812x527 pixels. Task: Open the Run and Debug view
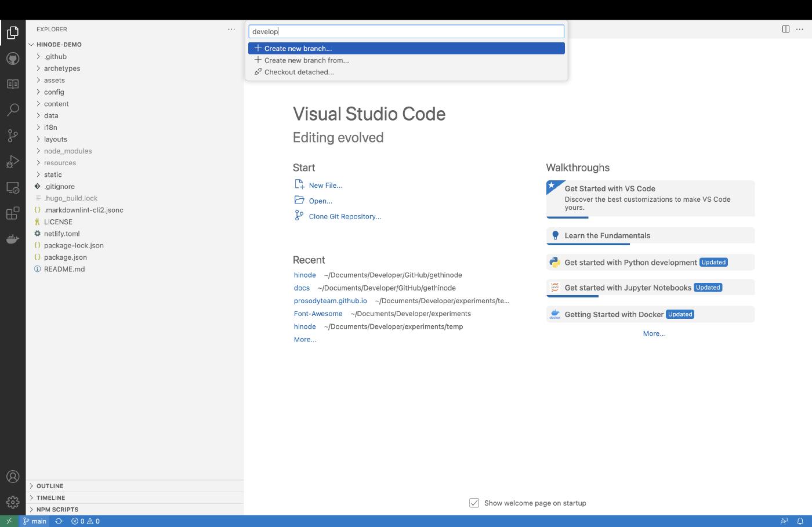(x=13, y=162)
